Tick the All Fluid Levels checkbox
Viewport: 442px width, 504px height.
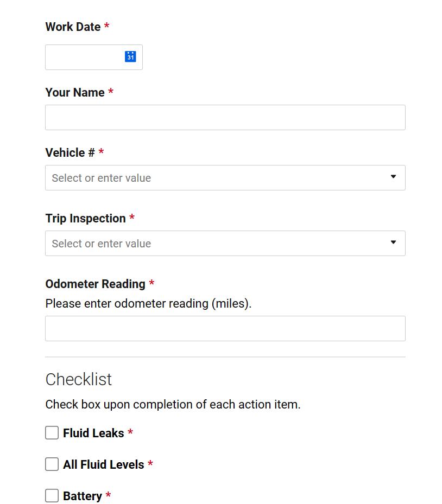[52, 464]
